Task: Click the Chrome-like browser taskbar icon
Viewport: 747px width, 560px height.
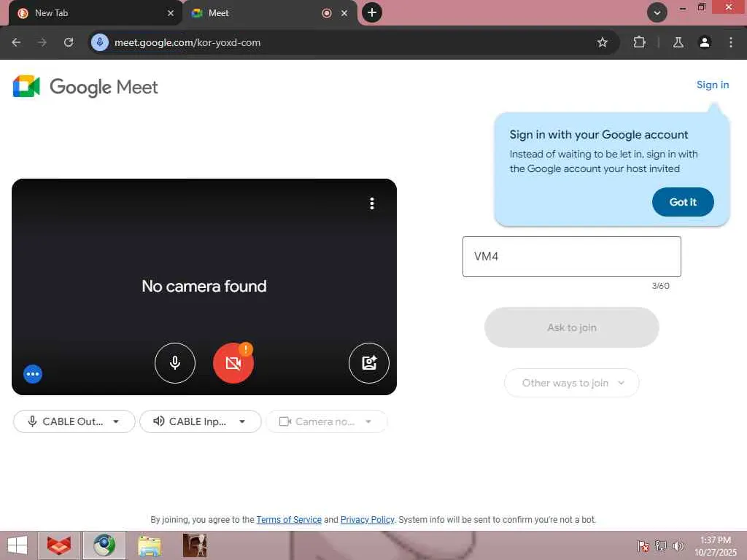Action: pos(104,545)
